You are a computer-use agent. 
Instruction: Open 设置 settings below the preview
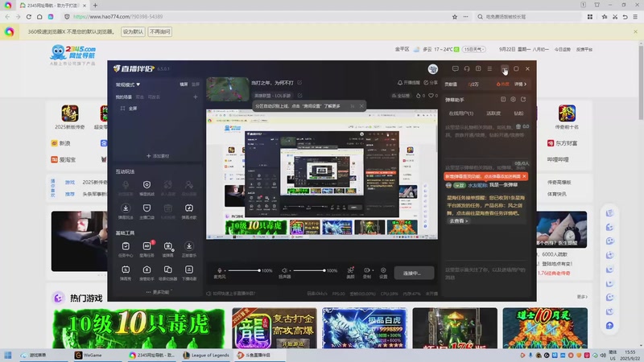383,272
